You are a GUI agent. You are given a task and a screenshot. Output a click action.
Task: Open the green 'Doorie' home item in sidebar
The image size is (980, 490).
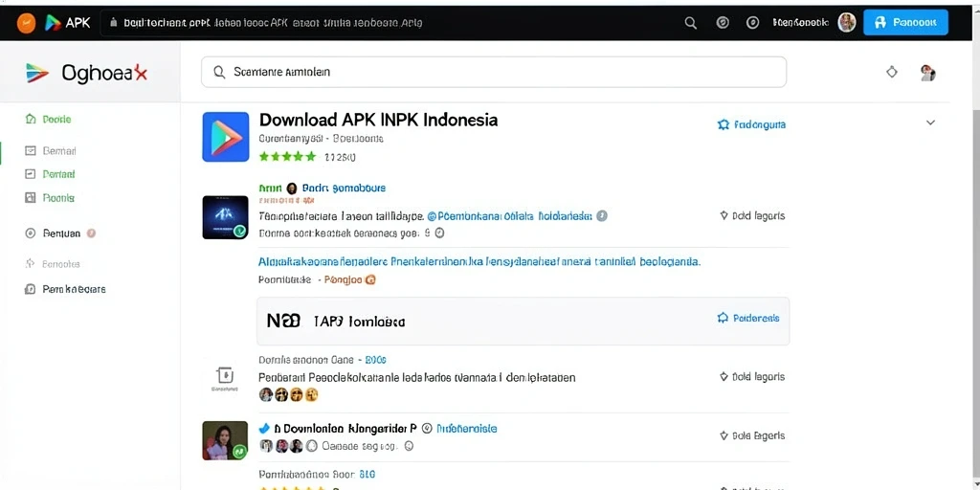pos(48,120)
